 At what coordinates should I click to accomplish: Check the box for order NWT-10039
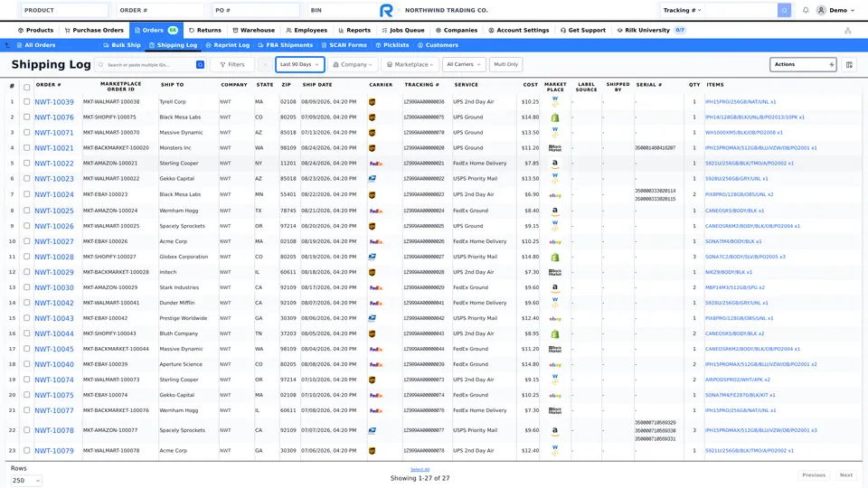[x=26, y=102]
